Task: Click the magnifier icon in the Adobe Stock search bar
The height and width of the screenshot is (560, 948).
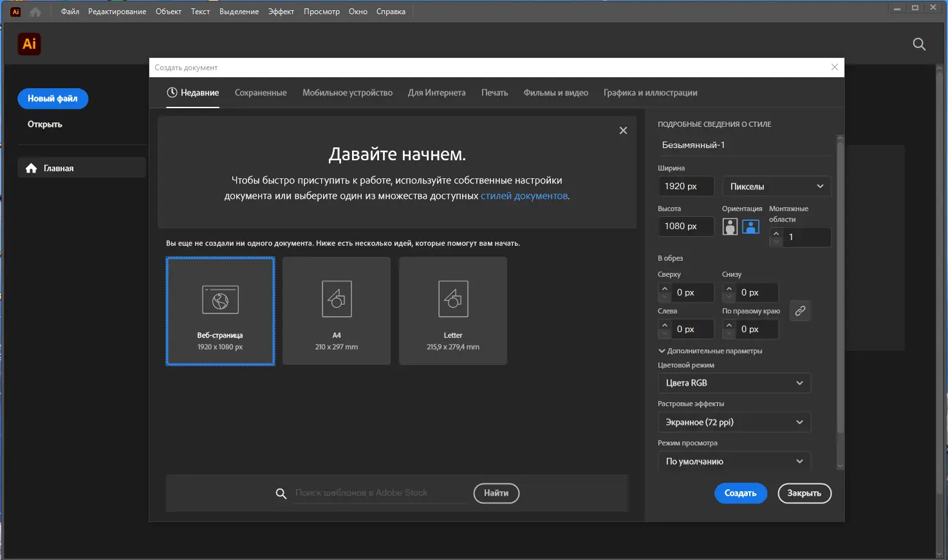Action: 281,493
